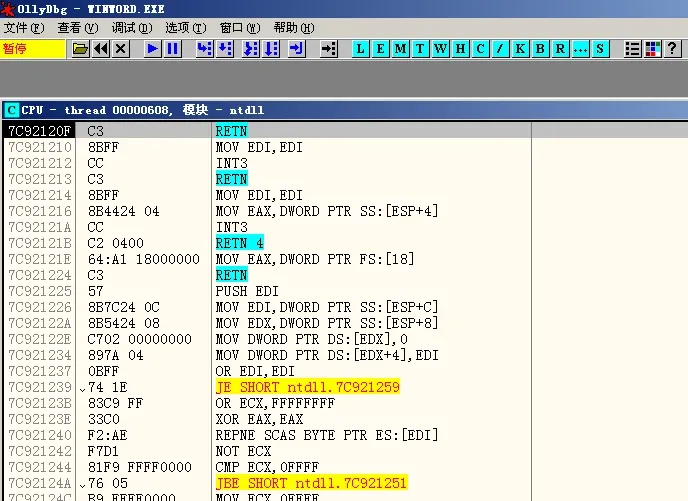Show Memory map with M button
688x501 pixels.
coord(400,49)
